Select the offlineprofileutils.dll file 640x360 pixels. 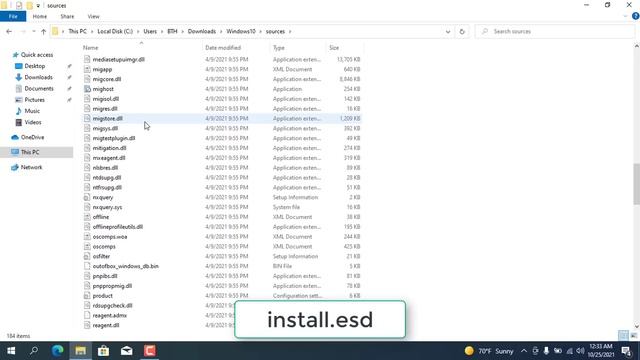[x=118, y=227]
